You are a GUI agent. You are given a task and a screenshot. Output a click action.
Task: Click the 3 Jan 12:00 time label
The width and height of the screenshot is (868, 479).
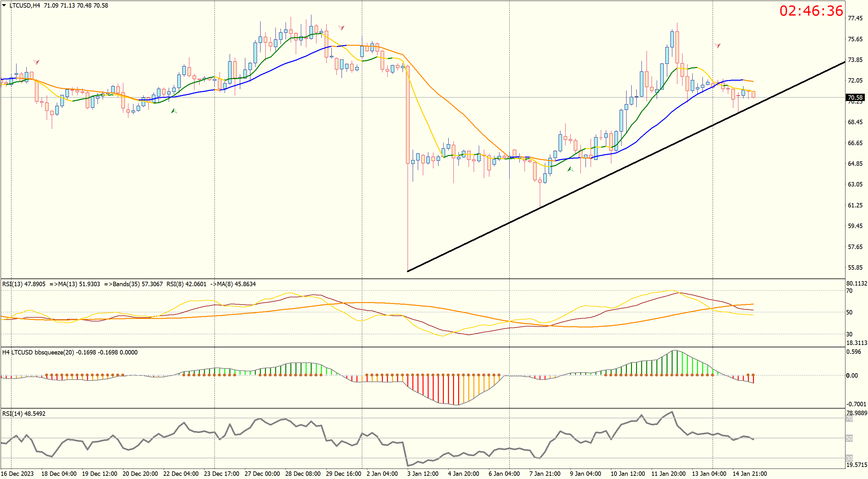click(423, 474)
